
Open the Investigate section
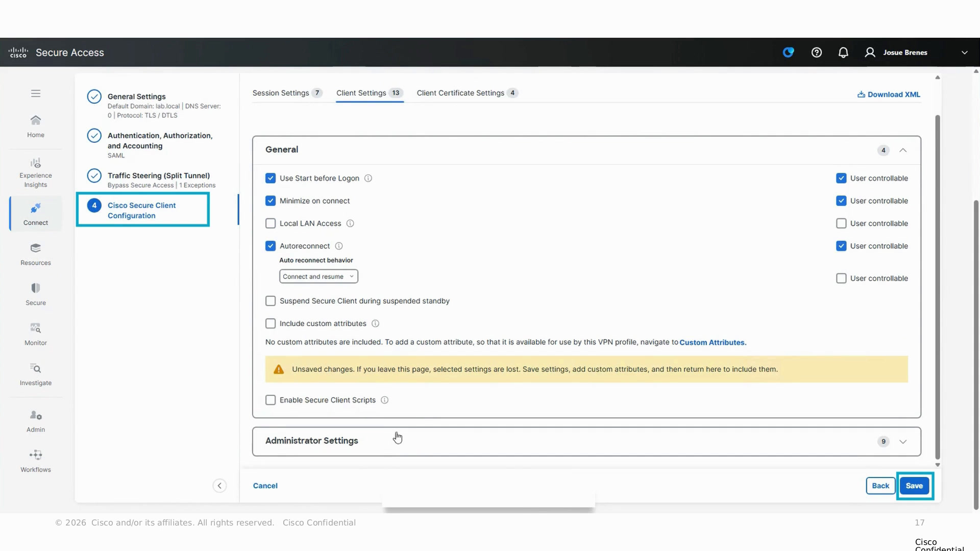(35, 374)
